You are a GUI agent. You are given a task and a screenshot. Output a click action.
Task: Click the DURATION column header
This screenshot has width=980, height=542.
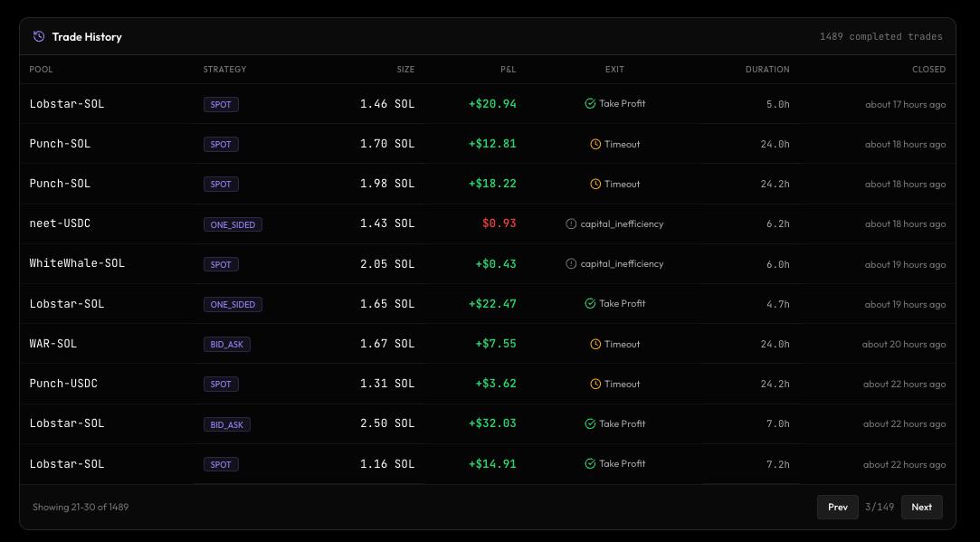click(767, 70)
